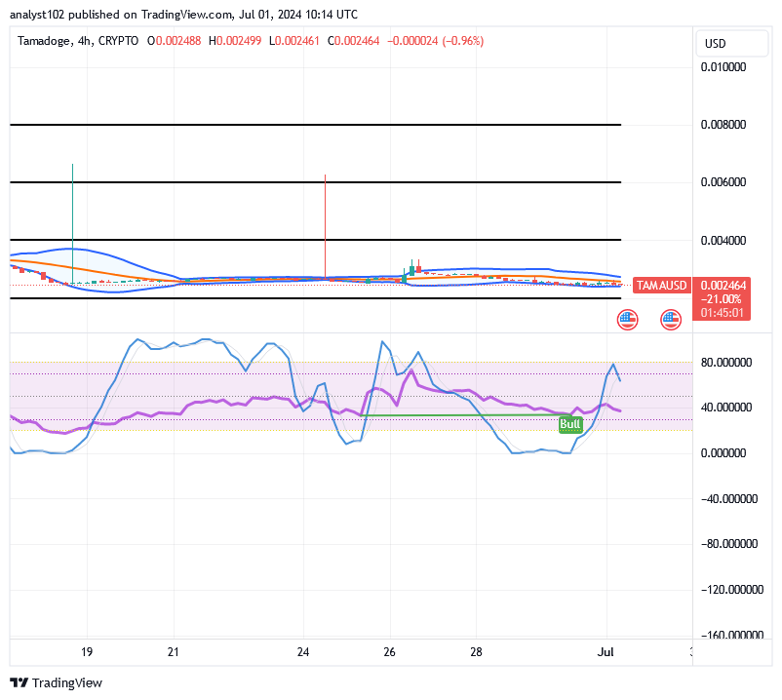This screenshot has height=700, width=782.
Task: Click the 0.004000 price axis label
Action: (723, 240)
